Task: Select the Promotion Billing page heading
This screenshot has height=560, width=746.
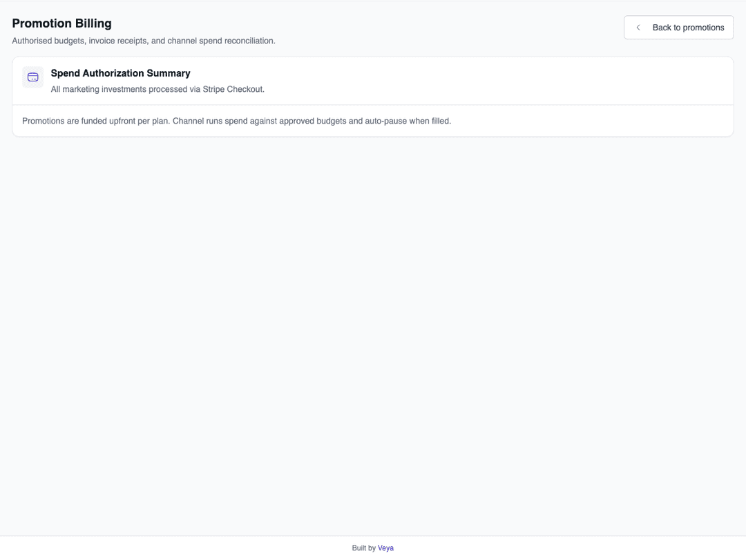Action: [x=62, y=23]
